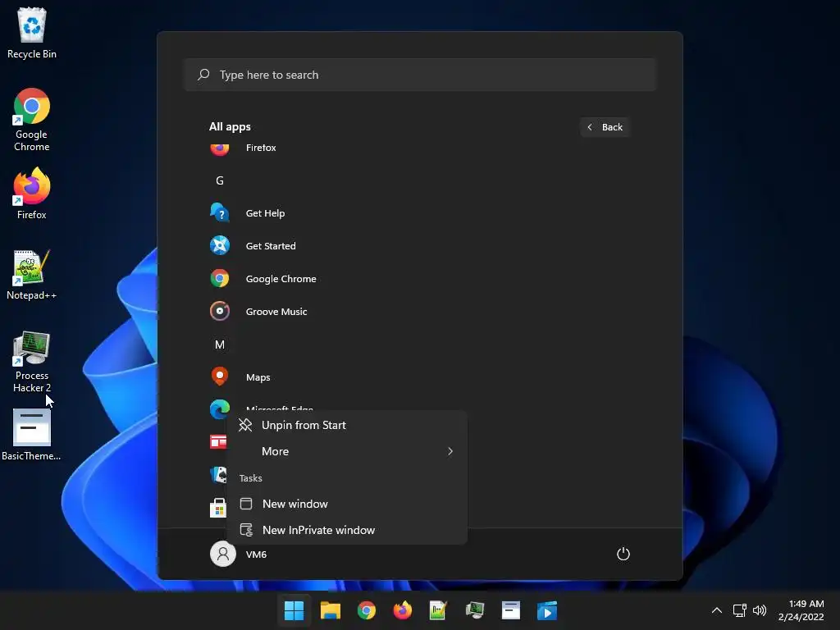Click the network status tray icon
Viewport: 840px width, 630px height.
click(x=740, y=610)
